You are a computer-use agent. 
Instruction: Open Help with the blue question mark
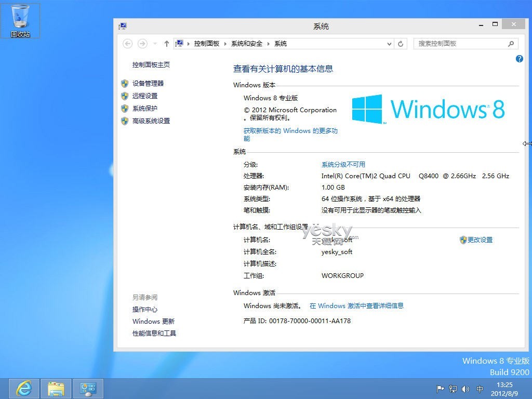[x=519, y=59]
